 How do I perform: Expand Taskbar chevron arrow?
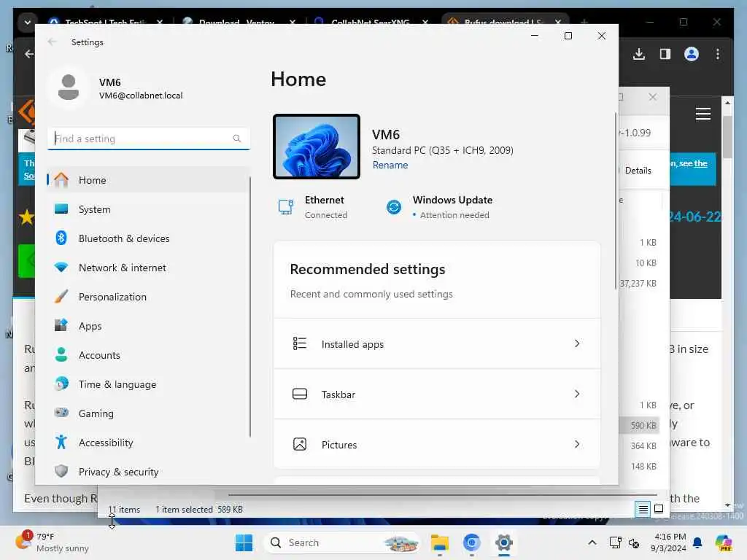(x=577, y=394)
